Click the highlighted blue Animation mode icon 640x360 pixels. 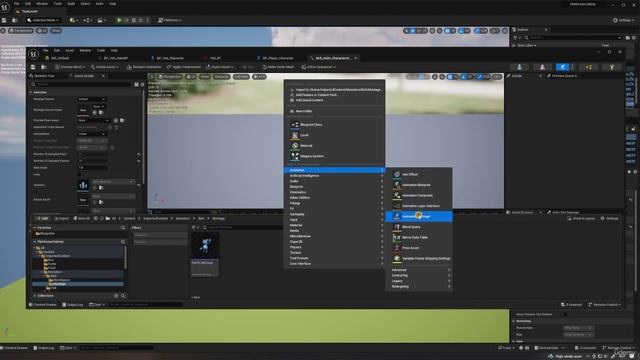coord(562,67)
